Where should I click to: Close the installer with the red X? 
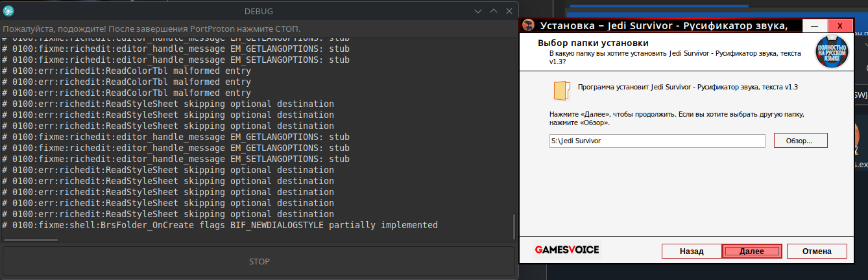click(839, 25)
